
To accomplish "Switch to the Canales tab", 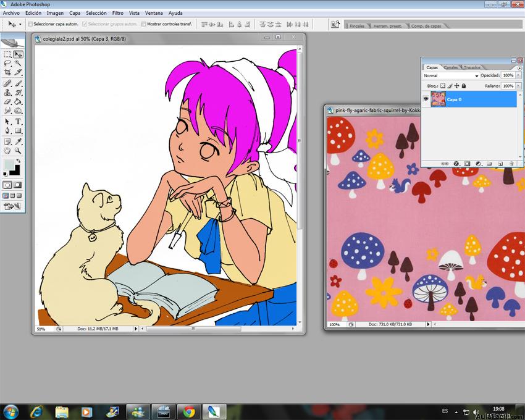I will [x=451, y=67].
